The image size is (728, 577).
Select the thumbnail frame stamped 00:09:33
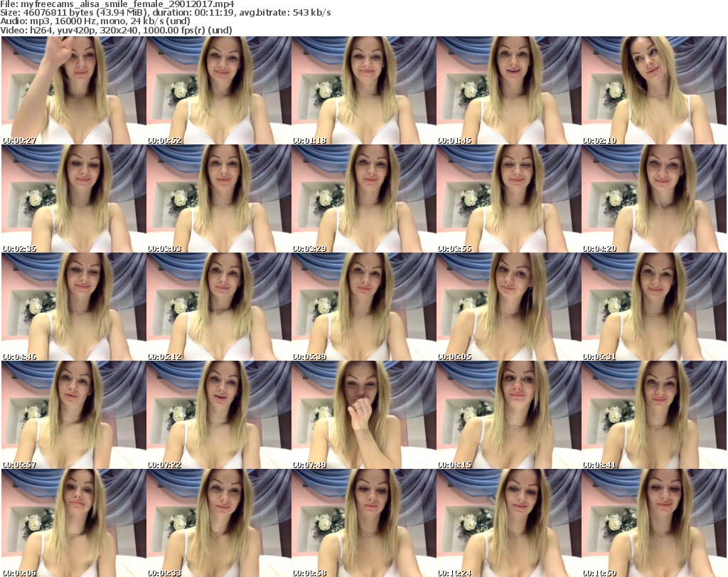[x=219, y=523]
